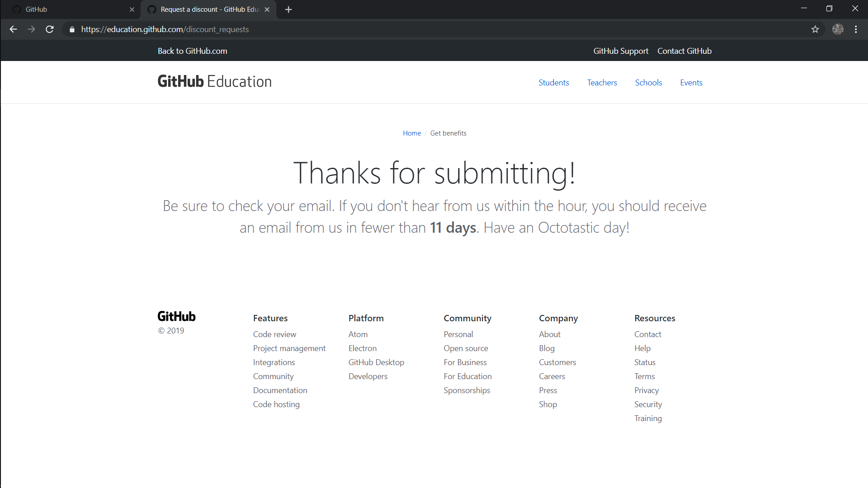Open the Teachers navigation link
This screenshot has width=868, height=488.
[x=602, y=83]
